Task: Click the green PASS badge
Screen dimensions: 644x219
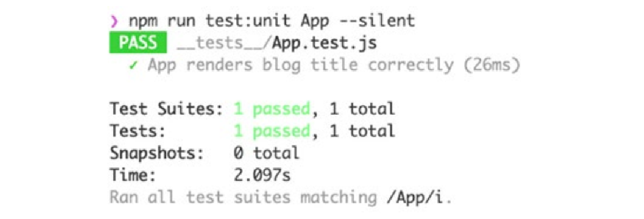Action: [138, 43]
